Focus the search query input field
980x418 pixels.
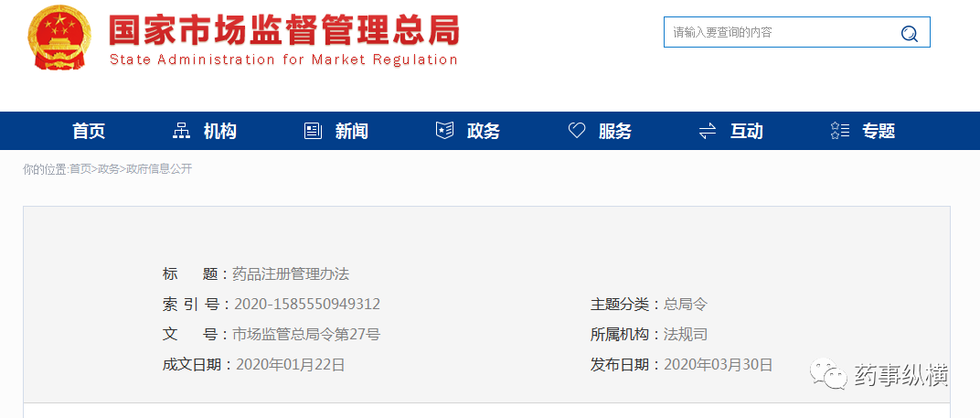coord(777,33)
